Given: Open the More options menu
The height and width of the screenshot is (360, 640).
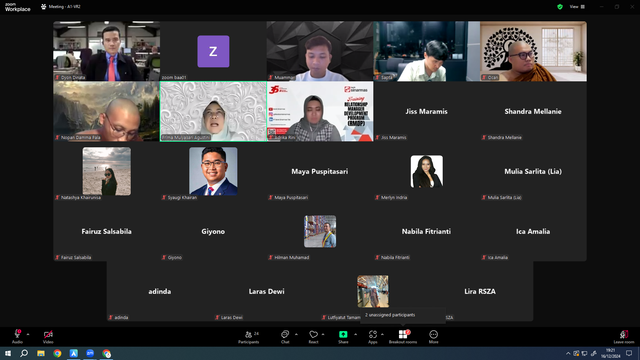Looking at the screenshot, I should [x=433, y=336].
